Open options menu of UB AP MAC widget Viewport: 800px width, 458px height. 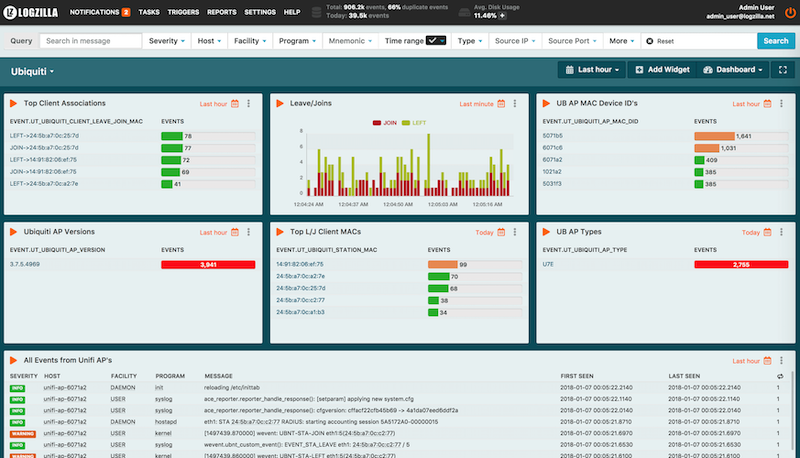[x=781, y=104]
